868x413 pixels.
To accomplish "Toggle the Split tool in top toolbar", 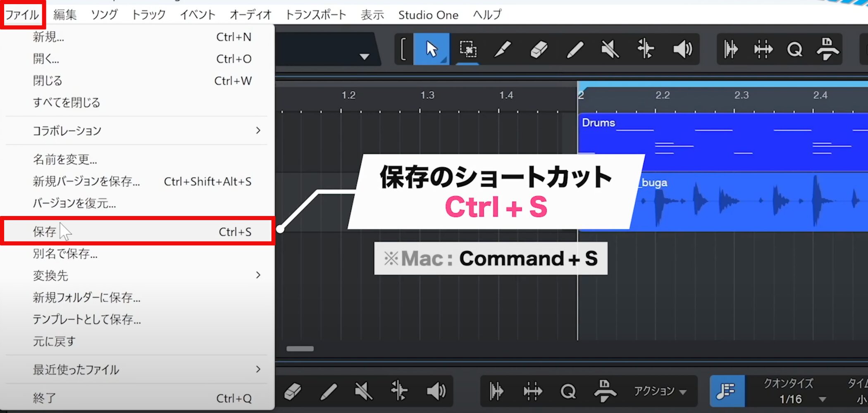I will [x=503, y=49].
